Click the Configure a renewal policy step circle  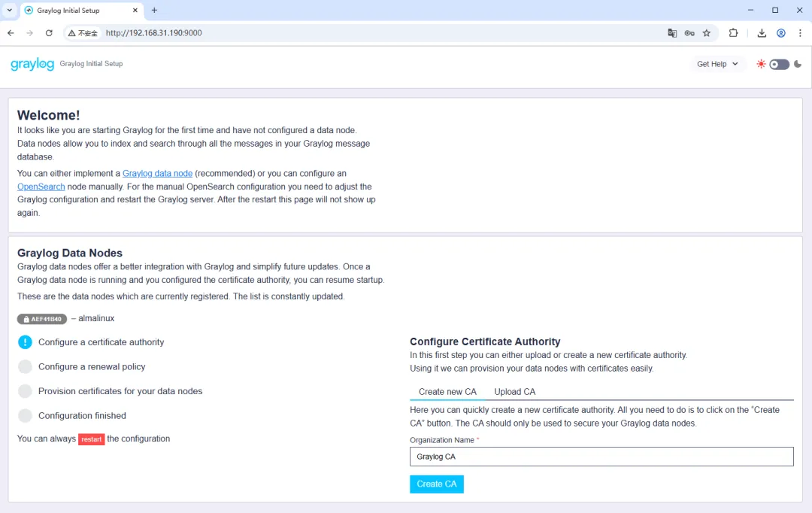point(25,366)
